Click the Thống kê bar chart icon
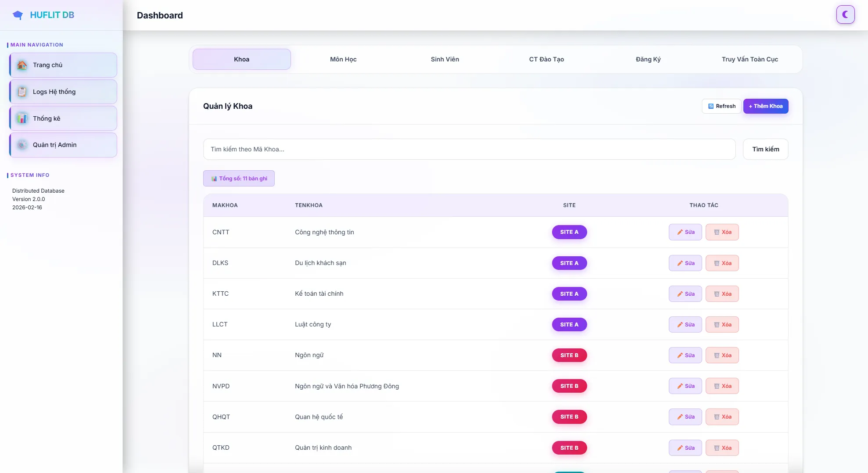The image size is (868, 473). click(22, 118)
